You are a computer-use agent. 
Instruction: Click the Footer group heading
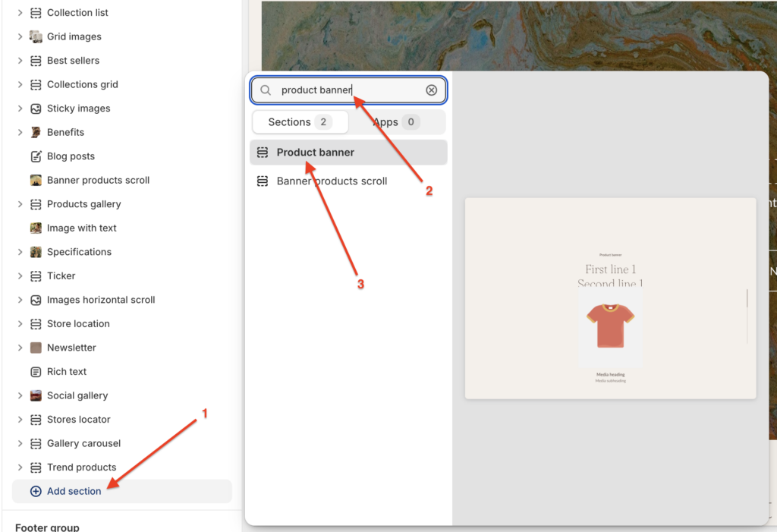click(47, 527)
